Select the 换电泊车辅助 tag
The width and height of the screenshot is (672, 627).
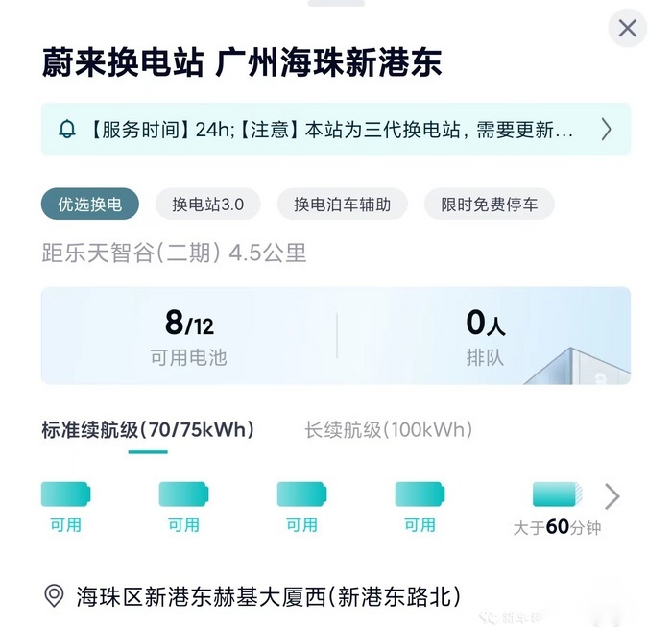(x=342, y=204)
